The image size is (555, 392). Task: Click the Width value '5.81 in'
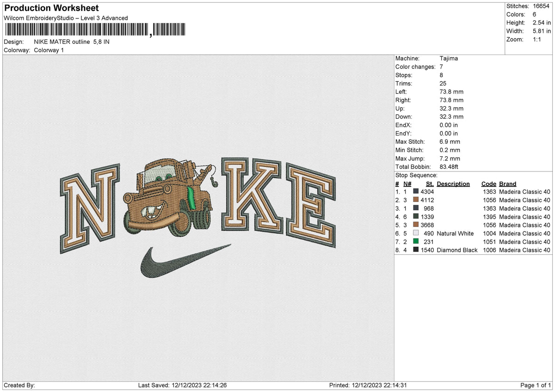[x=542, y=31]
